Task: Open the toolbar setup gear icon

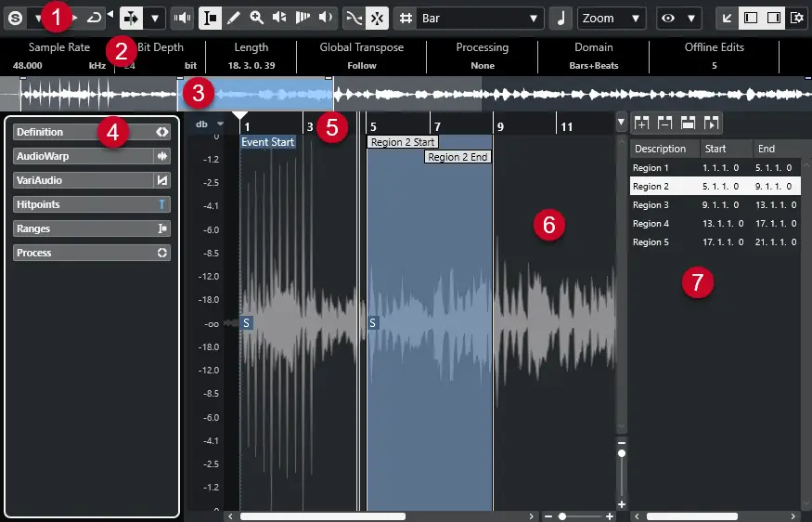Action: click(x=797, y=19)
